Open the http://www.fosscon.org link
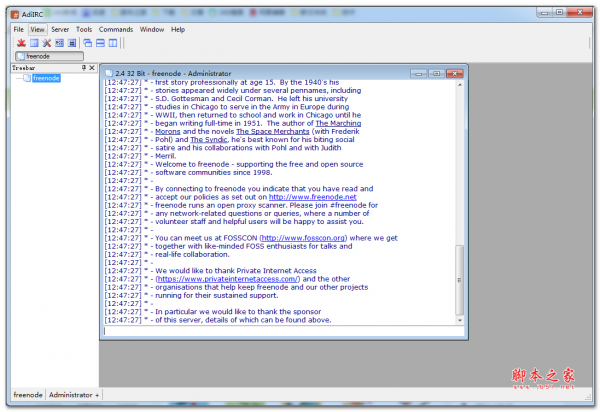 (x=303, y=238)
